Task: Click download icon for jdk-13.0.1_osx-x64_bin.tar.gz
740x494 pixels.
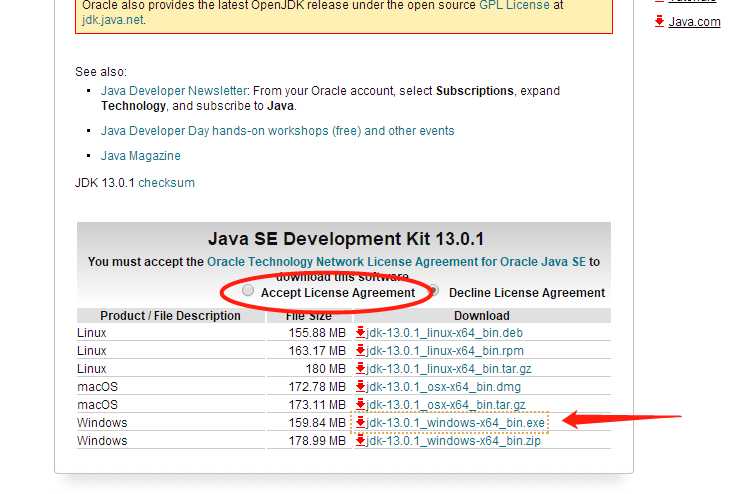Action: (x=361, y=404)
